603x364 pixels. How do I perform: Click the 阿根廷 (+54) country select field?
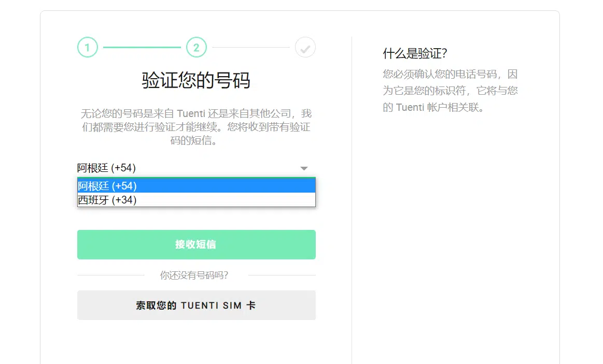[x=196, y=168]
